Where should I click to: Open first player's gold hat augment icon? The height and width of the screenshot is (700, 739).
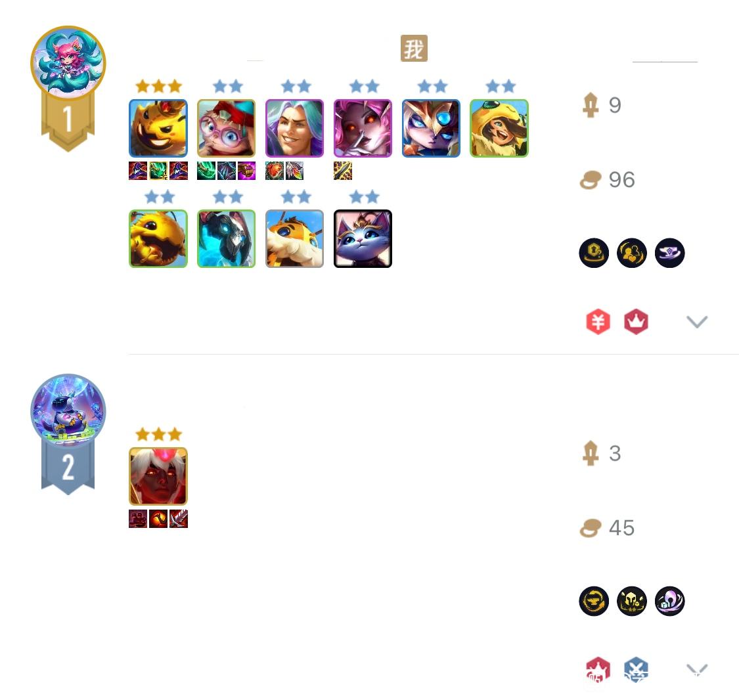click(594, 253)
